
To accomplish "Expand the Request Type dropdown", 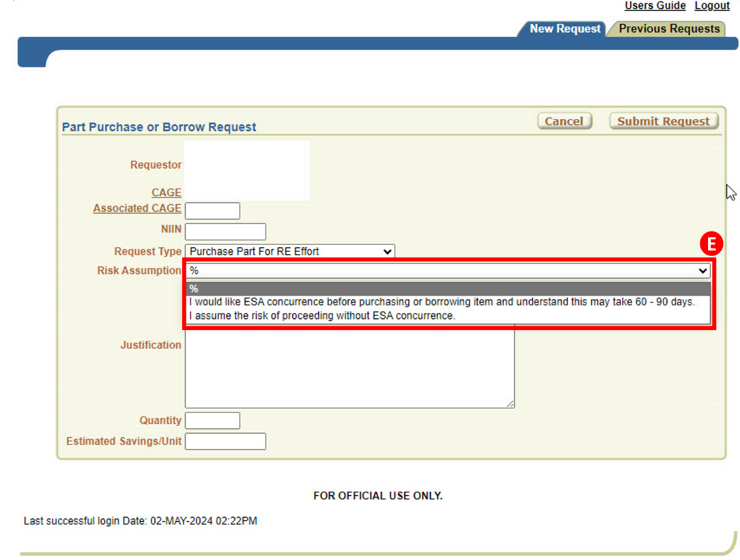I will click(289, 251).
